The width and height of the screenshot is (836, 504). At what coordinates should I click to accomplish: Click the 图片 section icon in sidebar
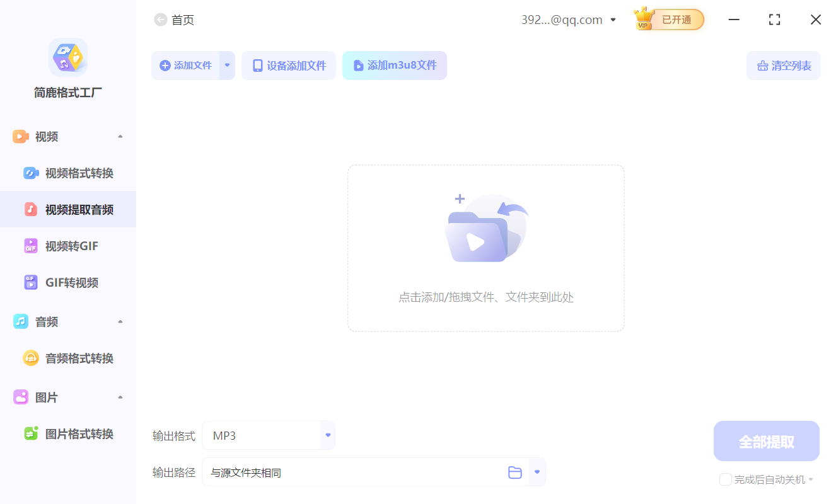click(x=20, y=397)
